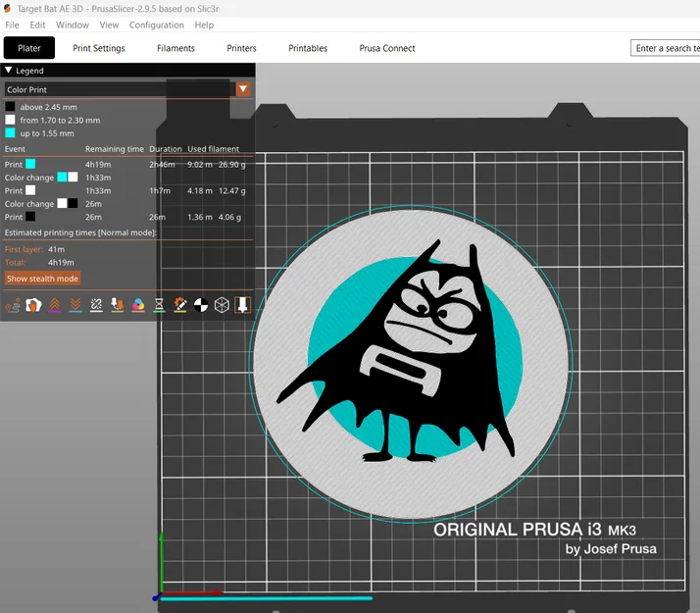Viewport: 700px width, 613px height.
Task: Switch to the Plater tab
Action: 29,48
